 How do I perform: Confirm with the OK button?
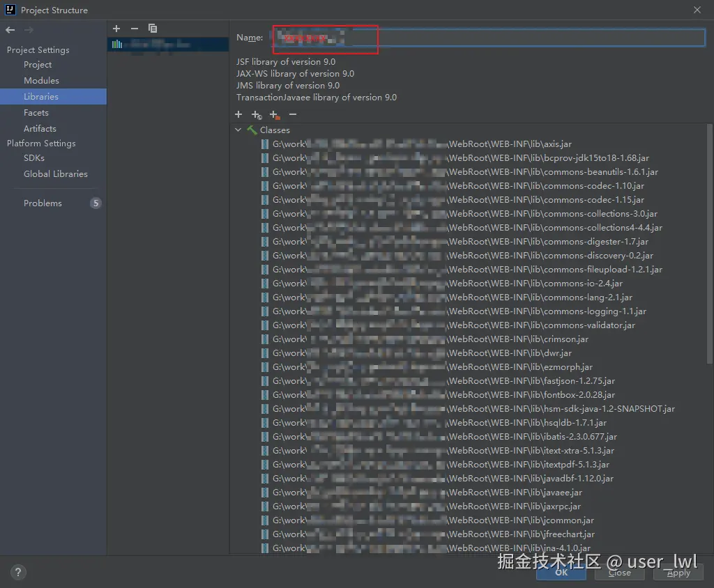click(x=561, y=573)
